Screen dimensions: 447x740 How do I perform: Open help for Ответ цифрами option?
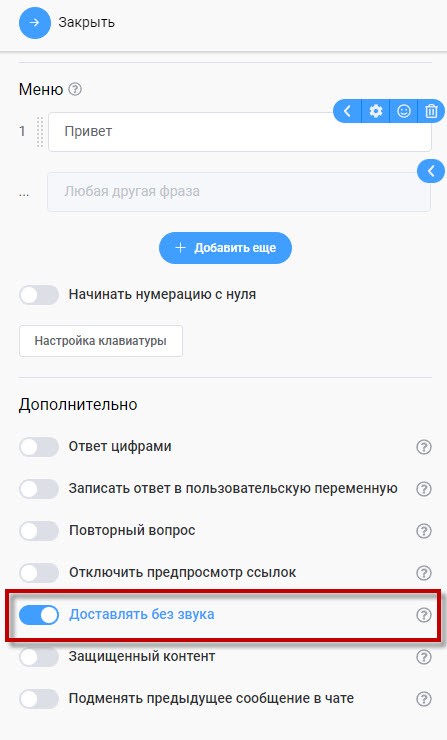coord(424,446)
